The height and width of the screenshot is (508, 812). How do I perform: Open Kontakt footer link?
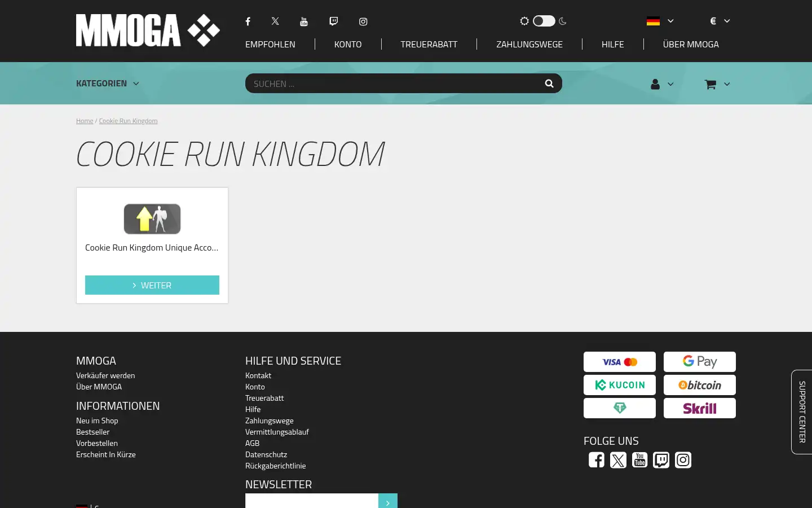pyautogui.click(x=258, y=375)
